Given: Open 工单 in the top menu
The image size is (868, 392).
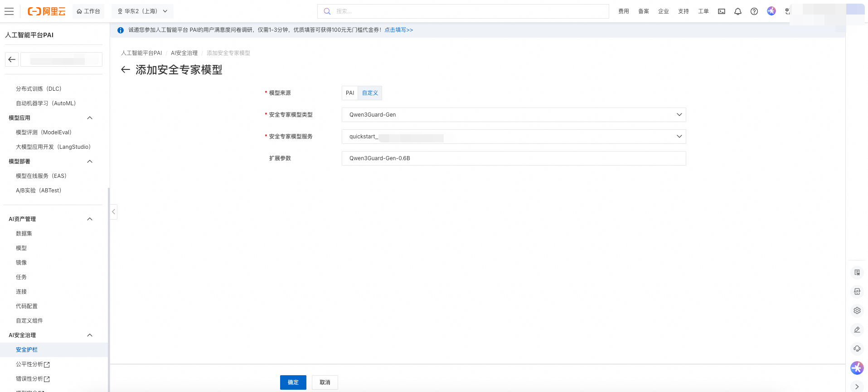Looking at the screenshot, I should (703, 11).
